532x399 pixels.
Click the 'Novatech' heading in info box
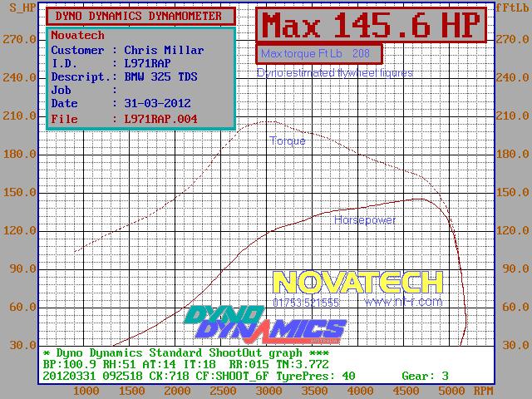coord(77,35)
